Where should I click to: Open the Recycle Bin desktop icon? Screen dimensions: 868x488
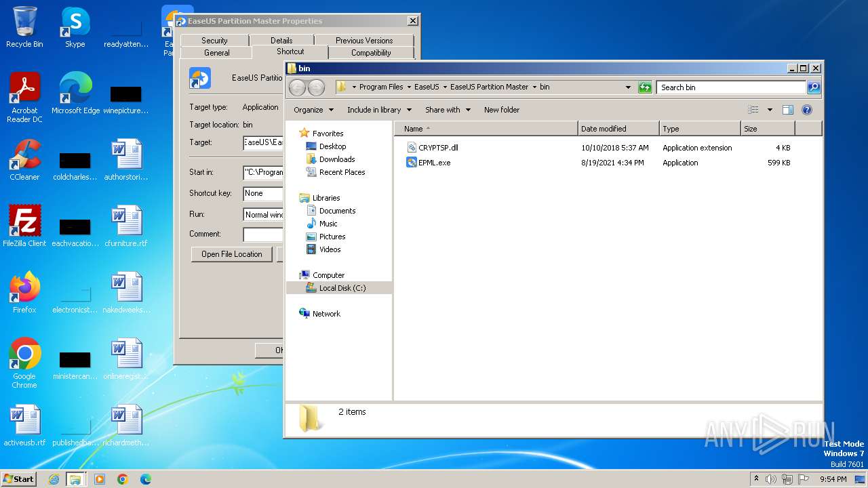pos(24,27)
